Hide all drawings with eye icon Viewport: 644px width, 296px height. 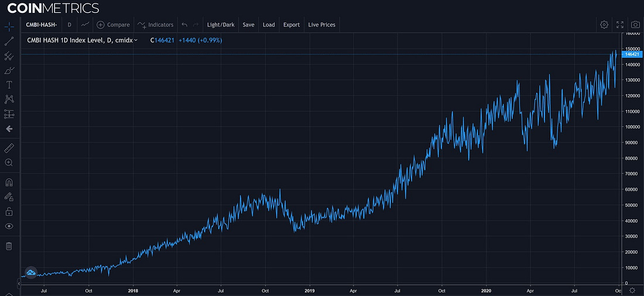pos(9,226)
